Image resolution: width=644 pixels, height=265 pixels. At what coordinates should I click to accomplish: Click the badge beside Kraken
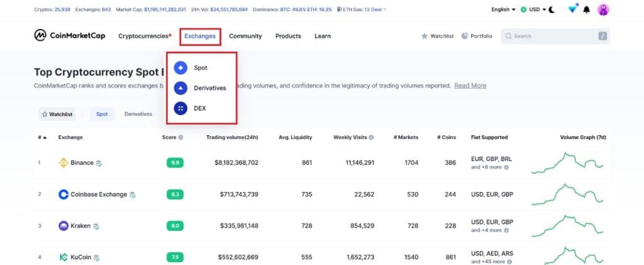pos(96,227)
